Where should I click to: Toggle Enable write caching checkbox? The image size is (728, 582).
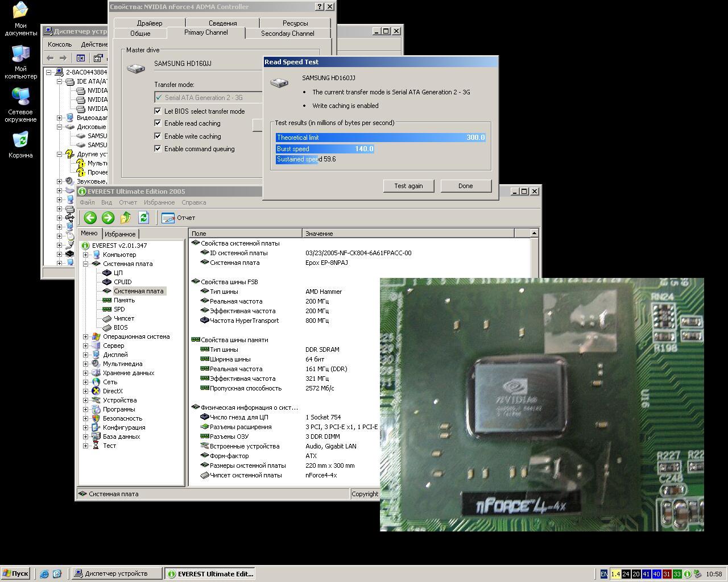[x=158, y=136]
